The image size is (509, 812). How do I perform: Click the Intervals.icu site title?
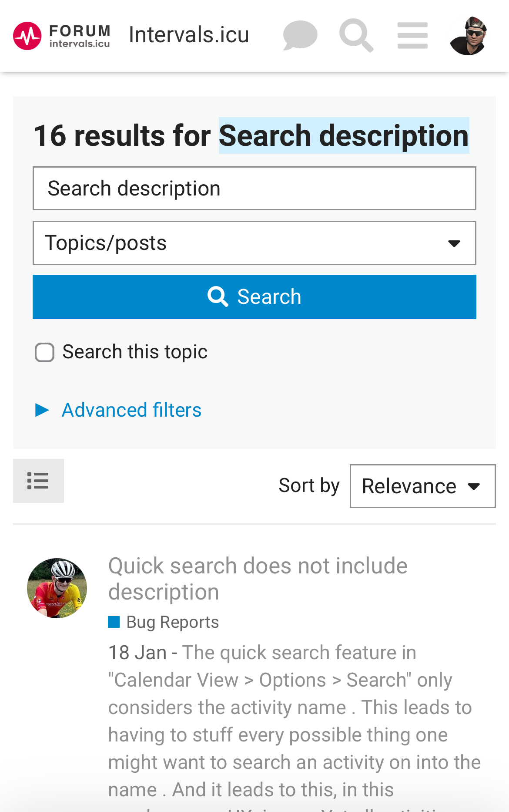[x=189, y=35]
